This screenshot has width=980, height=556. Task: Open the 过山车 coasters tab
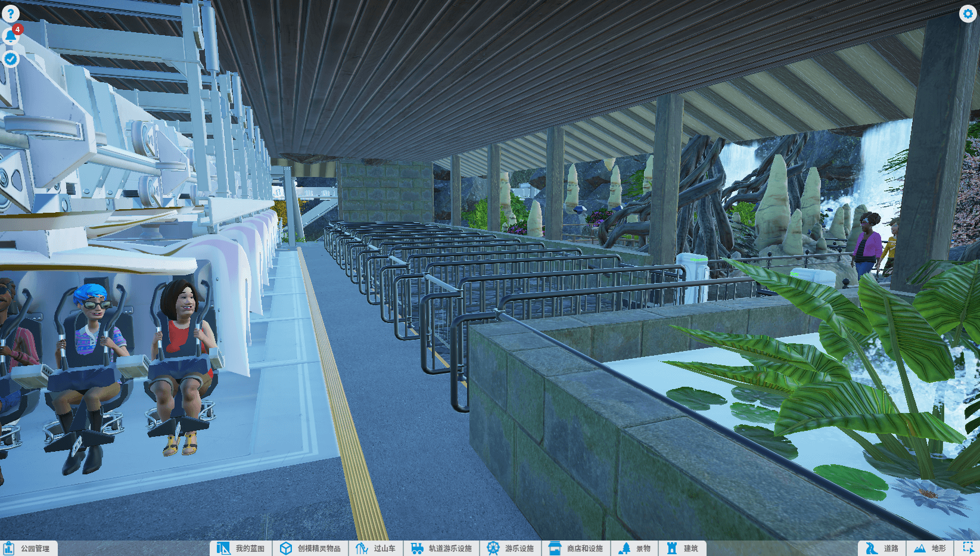[376, 548]
